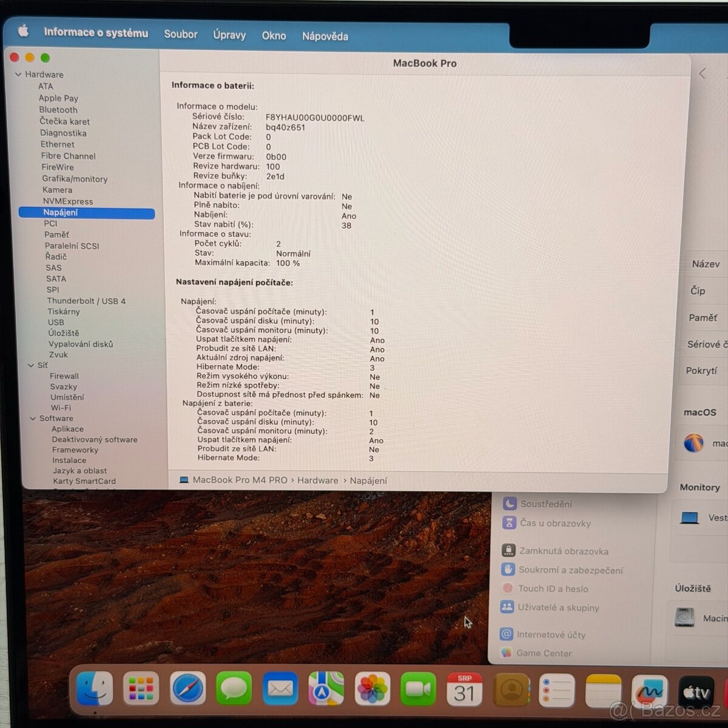Image resolution: width=728 pixels, height=728 pixels.
Task: Go back using the chevron in Settings window
Action: [x=702, y=73]
